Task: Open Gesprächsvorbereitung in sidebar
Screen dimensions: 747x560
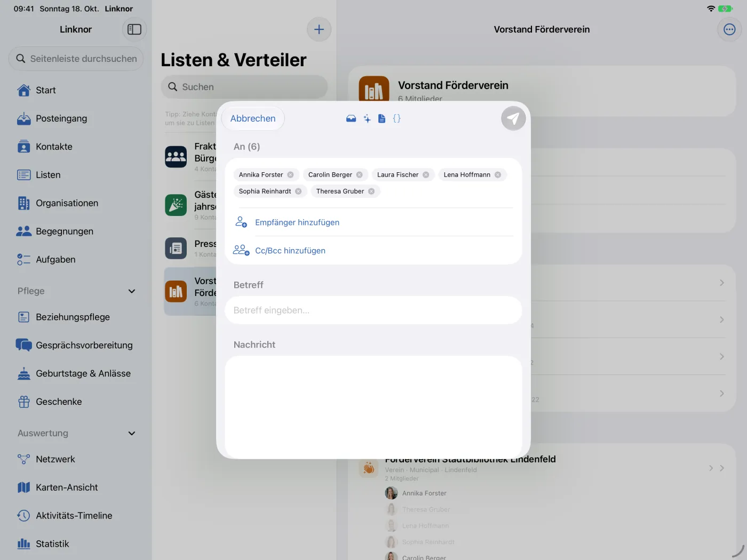Action: point(76,346)
